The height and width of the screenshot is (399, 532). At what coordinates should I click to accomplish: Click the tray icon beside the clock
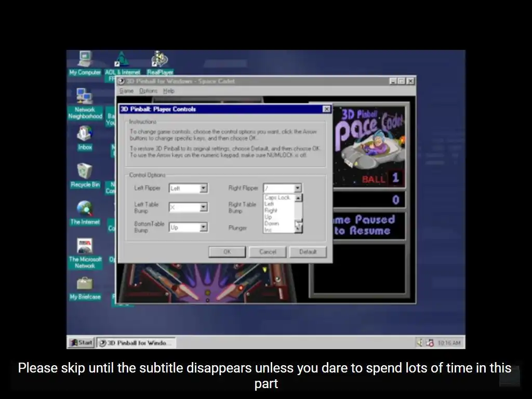coord(430,343)
